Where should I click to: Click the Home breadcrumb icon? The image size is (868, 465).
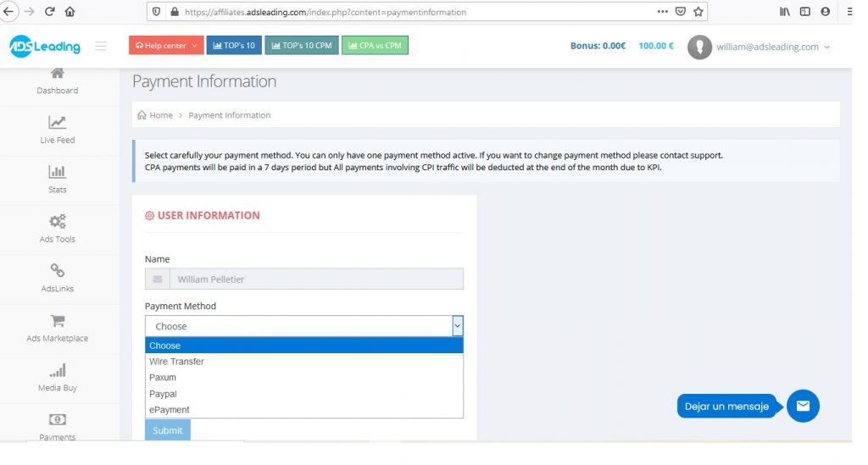click(x=142, y=115)
